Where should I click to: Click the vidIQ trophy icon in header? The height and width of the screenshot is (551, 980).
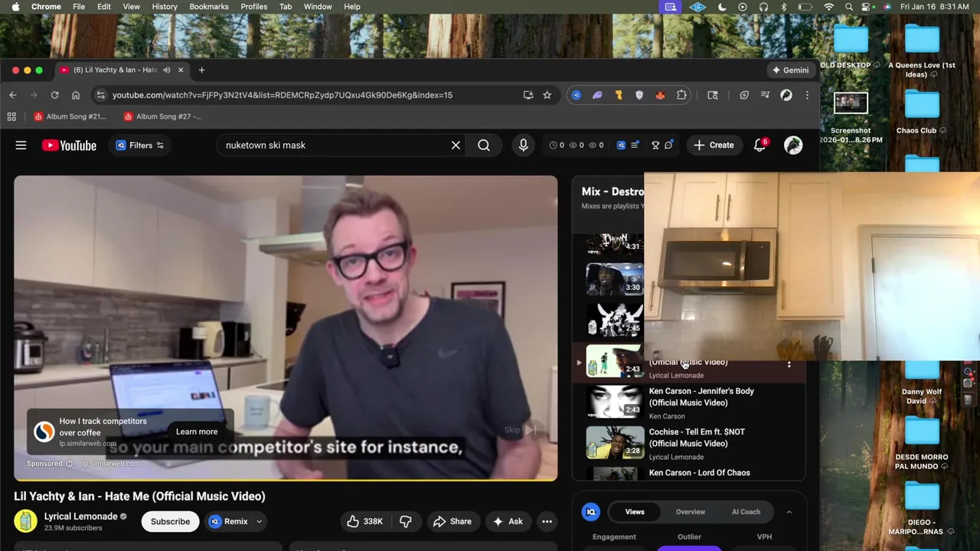(655, 145)
